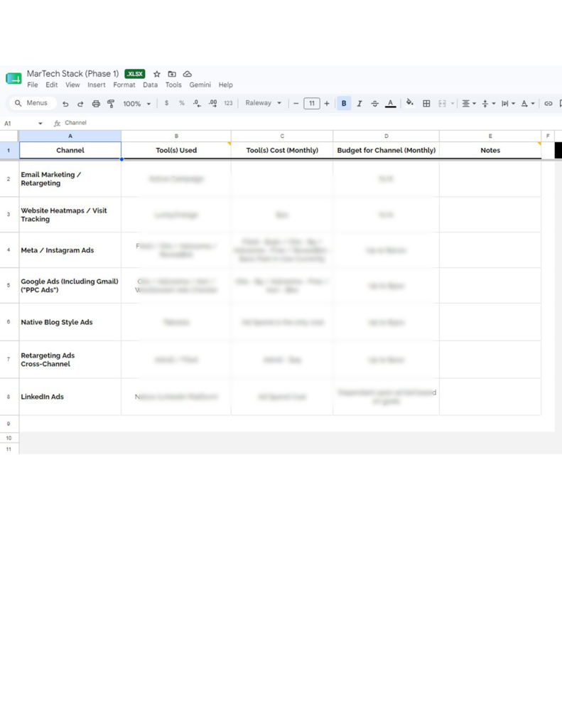
Task: Click the merge cells icon
Action: (x=442, y=104)
